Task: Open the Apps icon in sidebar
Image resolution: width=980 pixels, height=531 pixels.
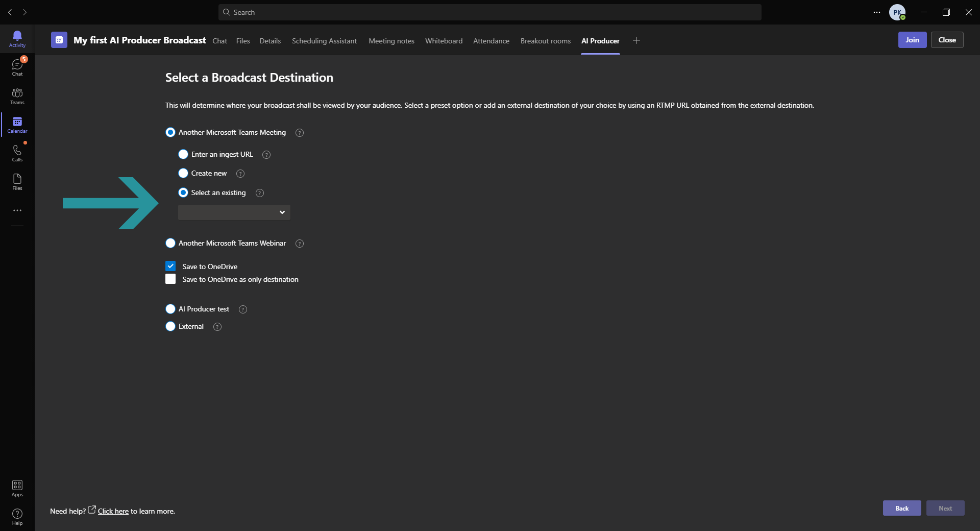Action: click(x=17, y=488)
